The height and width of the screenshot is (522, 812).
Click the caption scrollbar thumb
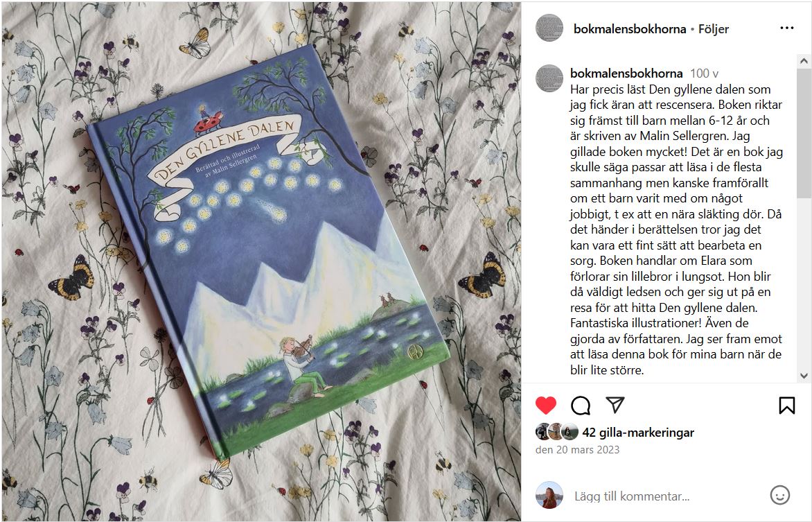[x=804, y=132]
